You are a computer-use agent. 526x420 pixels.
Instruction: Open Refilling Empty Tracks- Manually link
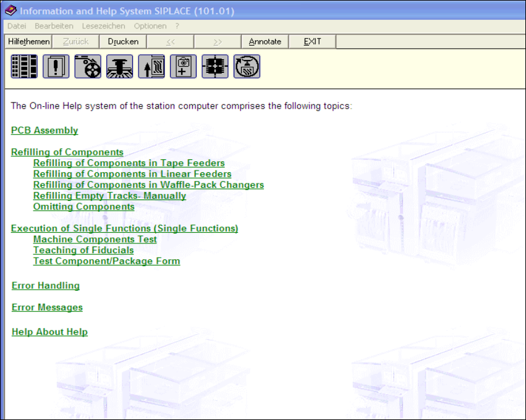(x=109, y=196)
